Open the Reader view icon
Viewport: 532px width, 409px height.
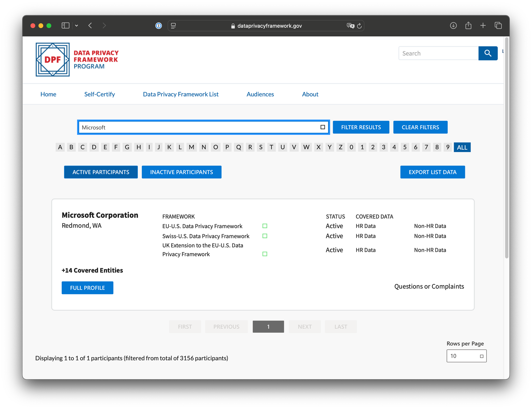pos(173,26)
